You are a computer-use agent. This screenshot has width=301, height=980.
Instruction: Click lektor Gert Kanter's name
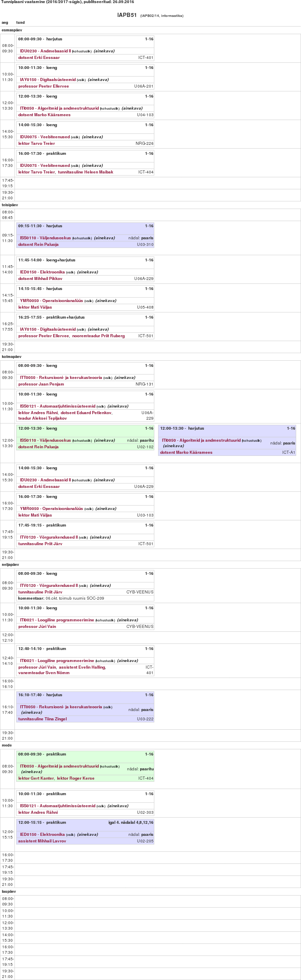tap(36, 778)
